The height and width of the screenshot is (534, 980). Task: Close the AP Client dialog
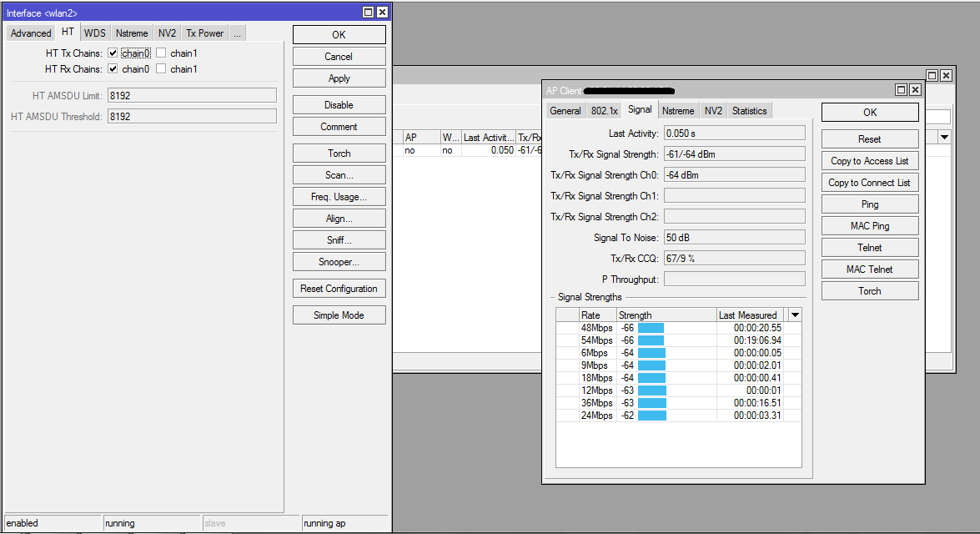915,89
